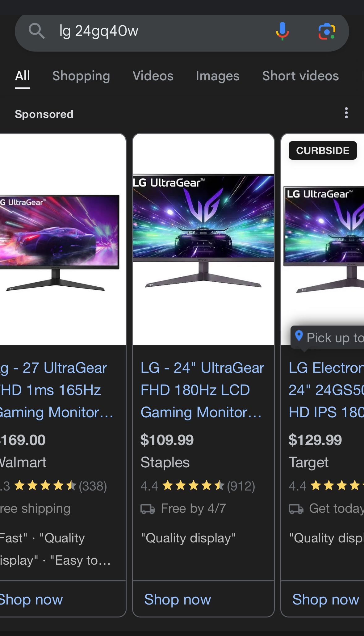Start voice search with microphone icon
This screenshot has width=364, height=636.
coord(282,31)
